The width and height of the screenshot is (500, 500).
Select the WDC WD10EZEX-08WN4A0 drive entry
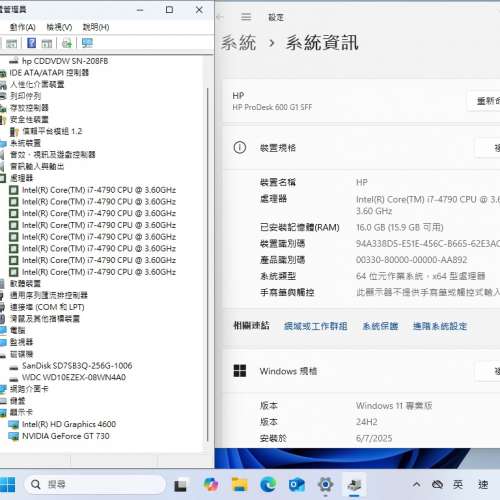tap(74, 377)
